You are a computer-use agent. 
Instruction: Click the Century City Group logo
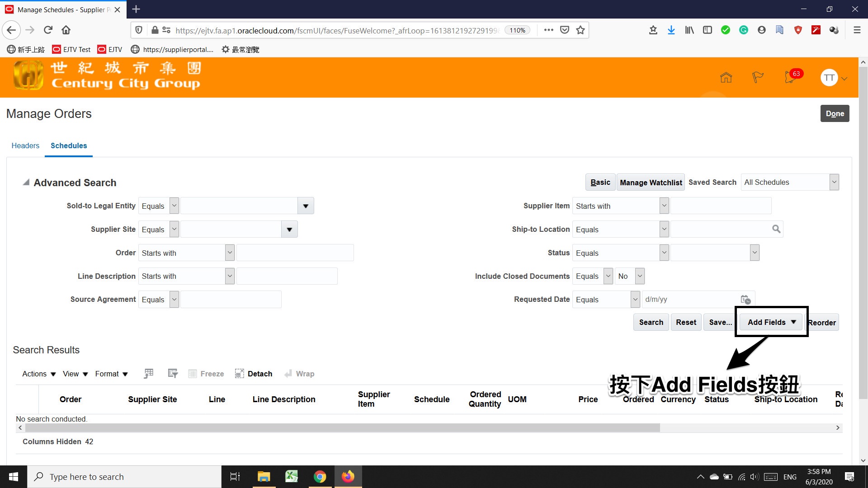(107, 76)
